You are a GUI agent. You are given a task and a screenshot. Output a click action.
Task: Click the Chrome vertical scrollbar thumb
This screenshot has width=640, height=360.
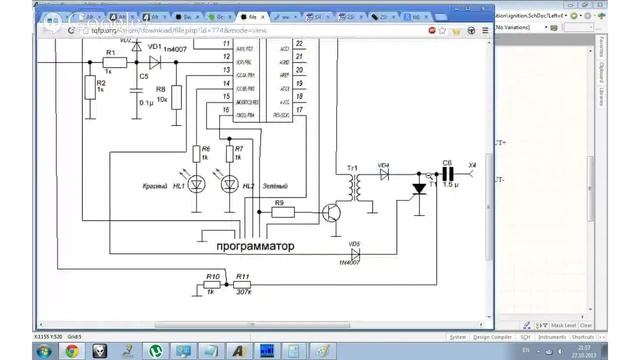click(489, 207)
